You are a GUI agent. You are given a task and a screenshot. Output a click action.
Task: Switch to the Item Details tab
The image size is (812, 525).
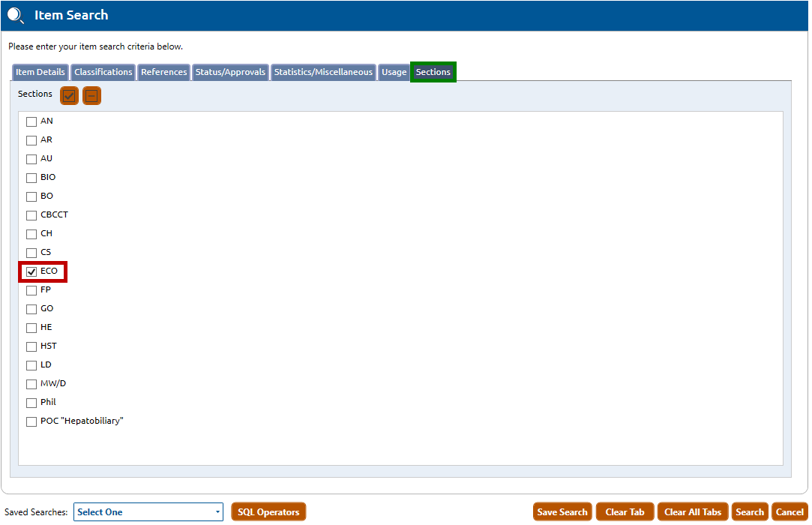click(40, 73)
